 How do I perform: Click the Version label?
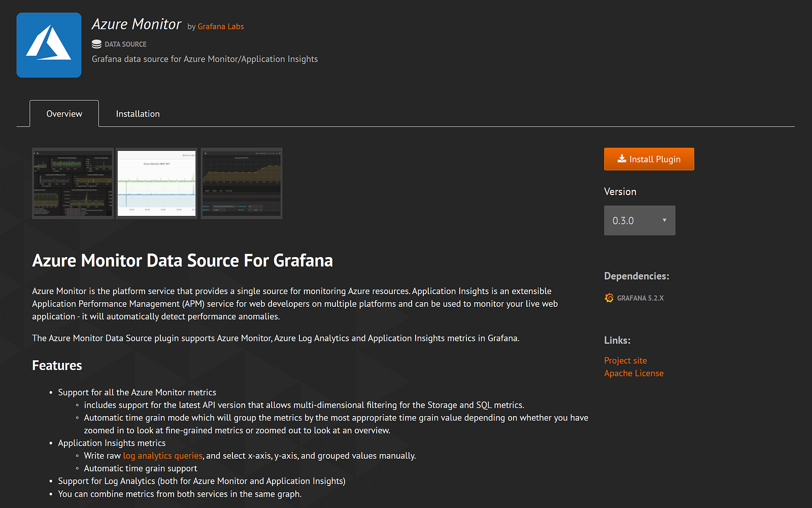coord(620,192)
